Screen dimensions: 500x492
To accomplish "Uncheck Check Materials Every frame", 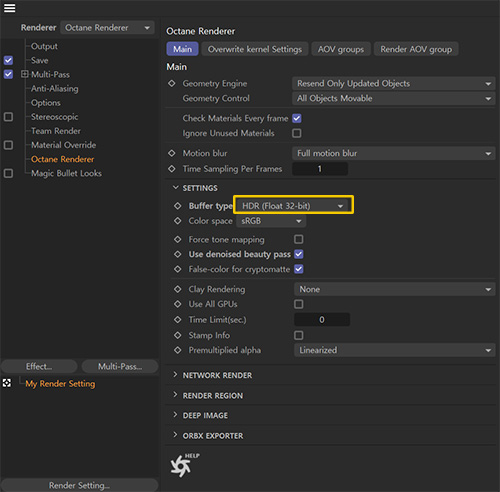I will pos(297,118).
